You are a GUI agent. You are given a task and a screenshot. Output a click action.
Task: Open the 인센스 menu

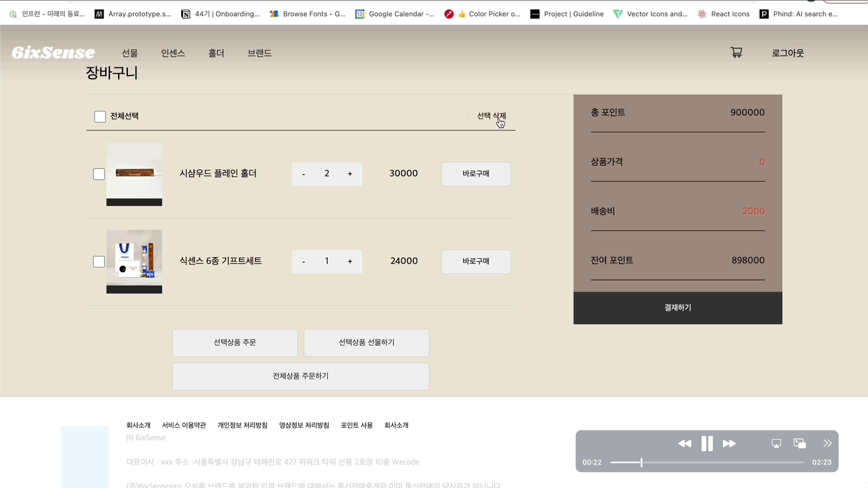coord(173,53)
